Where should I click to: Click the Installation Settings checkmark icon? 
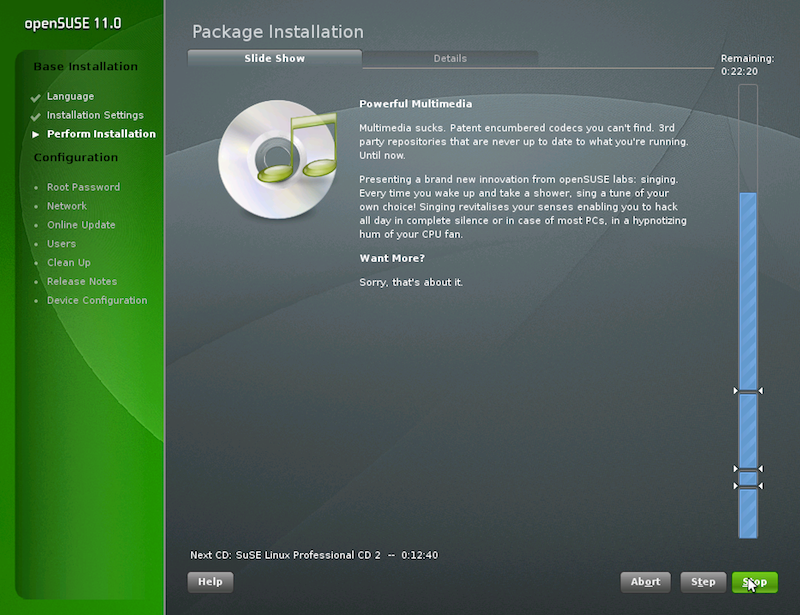pyautogui.click(x=35, y=116)
